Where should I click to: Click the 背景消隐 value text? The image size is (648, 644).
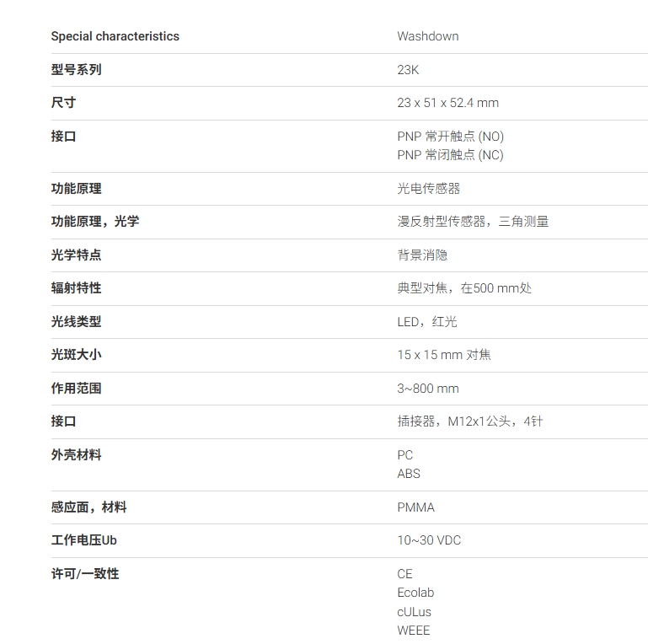pyautogui.click(x=422, y=255)
